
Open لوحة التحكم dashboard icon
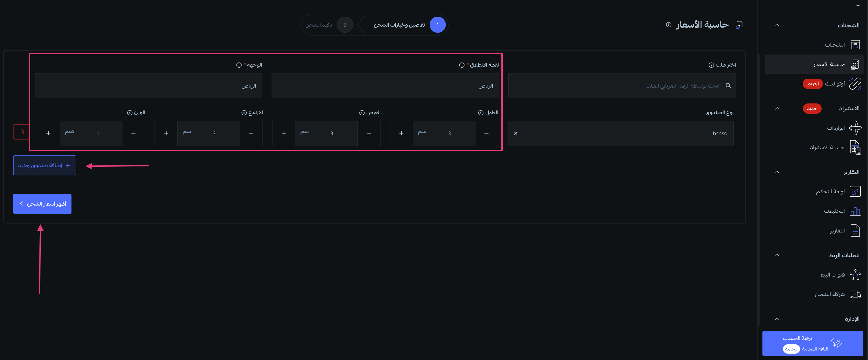tap(855, 191)
